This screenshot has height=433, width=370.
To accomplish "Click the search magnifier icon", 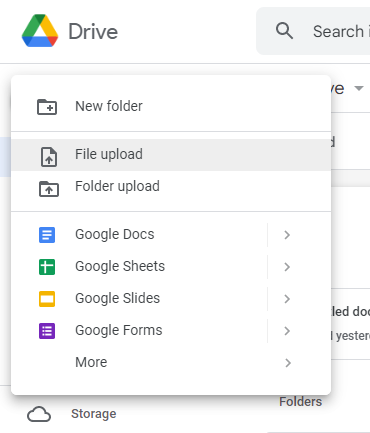I will pyautogui.click(x=284, y=31).
